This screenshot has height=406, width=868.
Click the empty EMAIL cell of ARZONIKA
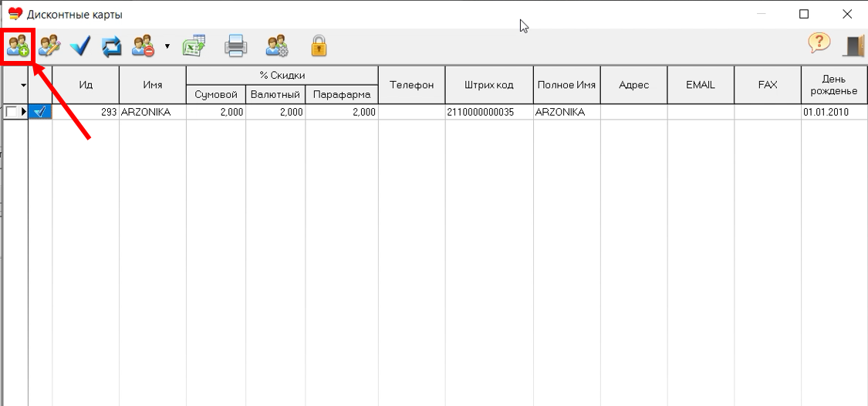coord(701,112)
